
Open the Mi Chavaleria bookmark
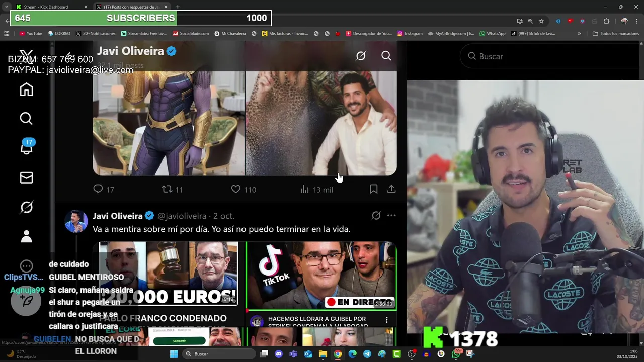pyautogui.click(x=230, y=34)
